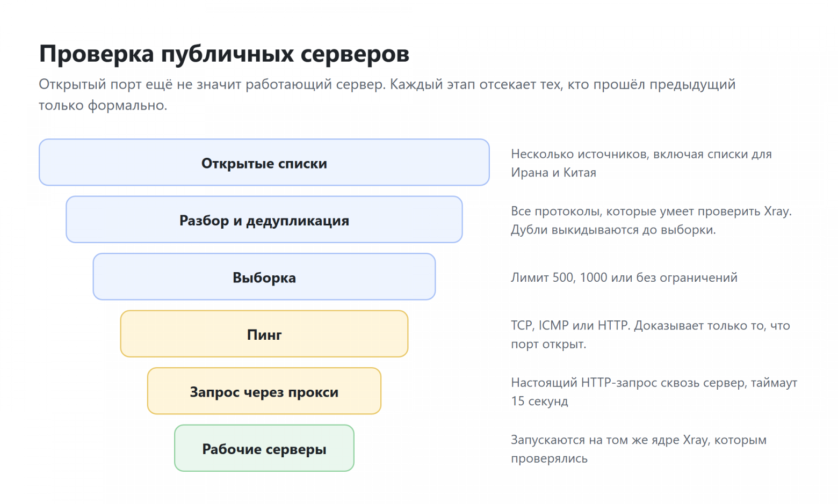Viewport: 838px width, 504px height.
Task: Click the 'Пинг' funnel block
Action: pyautogui.click(x=264, y=334)
